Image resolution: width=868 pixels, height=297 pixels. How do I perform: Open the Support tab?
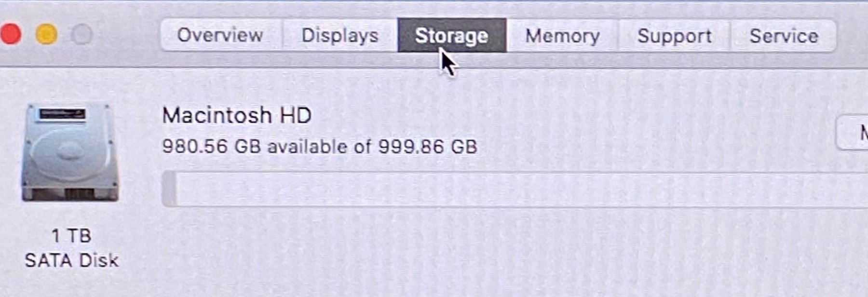(675, 35)
